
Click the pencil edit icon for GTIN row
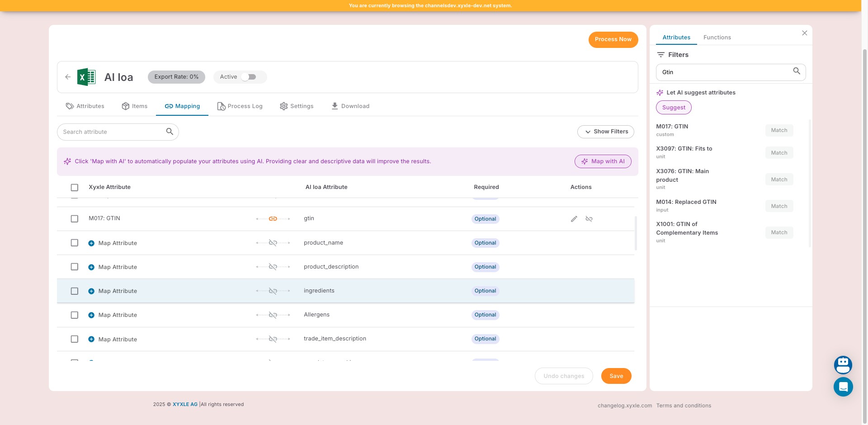(574, 219)
